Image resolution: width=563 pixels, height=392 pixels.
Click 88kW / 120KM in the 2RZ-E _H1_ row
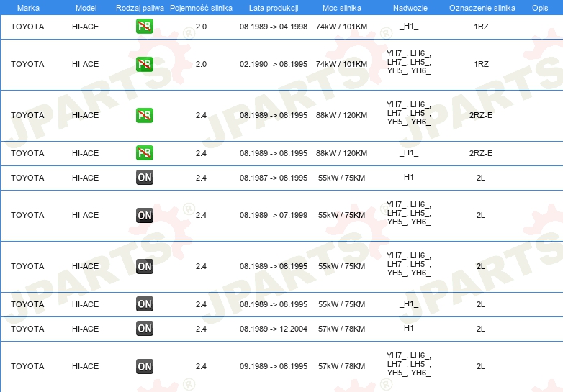341,153
